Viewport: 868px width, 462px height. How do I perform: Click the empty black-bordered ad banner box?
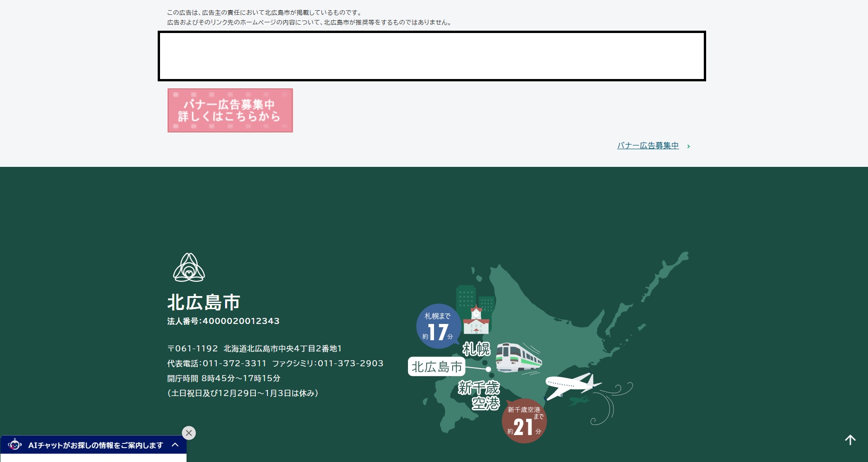[432, 56]
